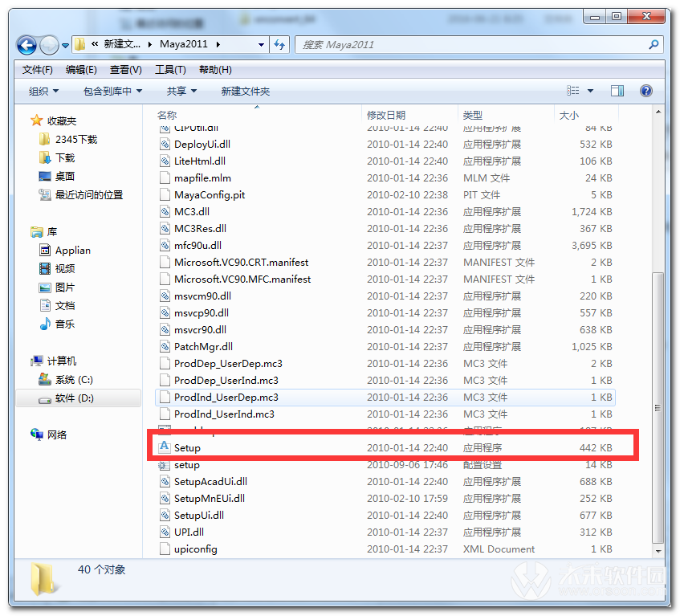Open the 文档 library
Screen dimensions: 680x616
pyautogui.click(x=57, y=305)
